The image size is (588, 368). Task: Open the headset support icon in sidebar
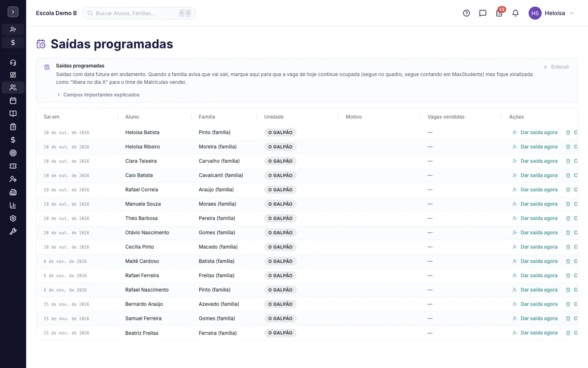[x=13, y=63]
